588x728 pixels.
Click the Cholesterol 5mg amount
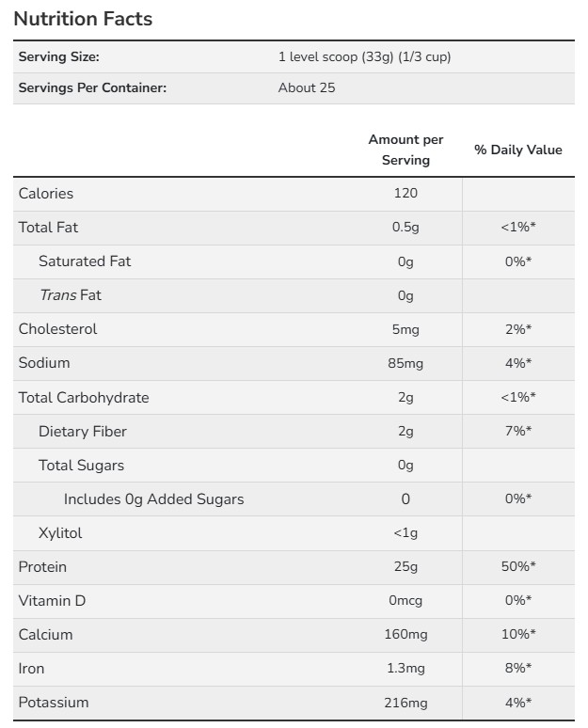(405, 329)
